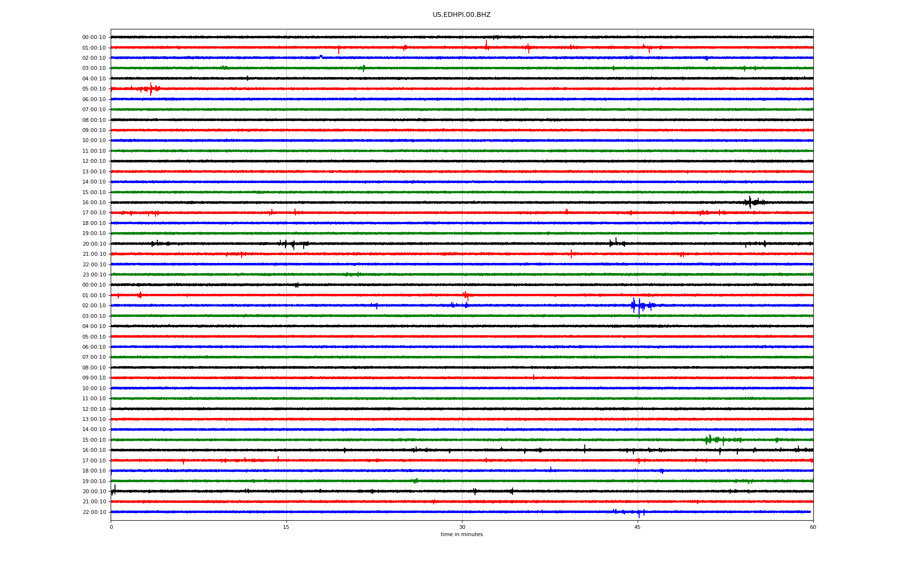Click the green blip near minute 26
Screen dimensions: 924x578
[x=416, y=481]
